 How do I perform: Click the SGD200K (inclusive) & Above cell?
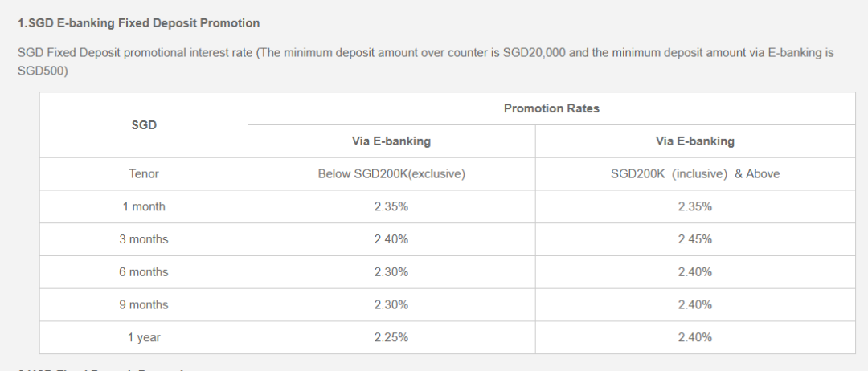point(695,174)
